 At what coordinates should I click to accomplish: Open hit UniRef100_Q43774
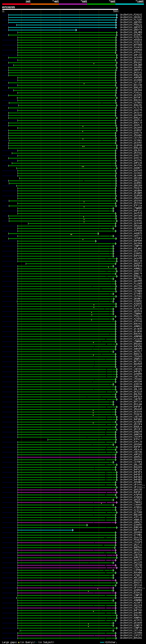(131, 251)
